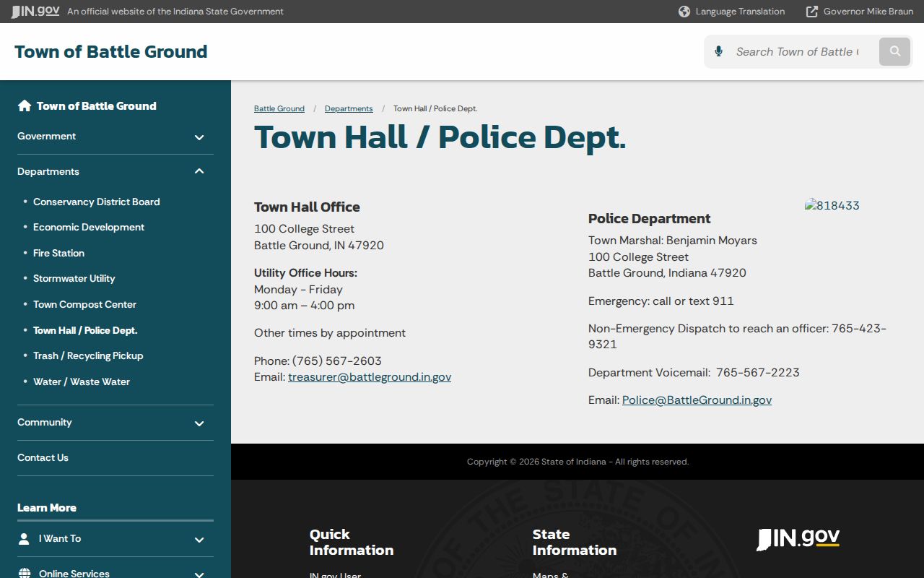This screenshot has width=924, height=578.
Task: Click the Government sidebar menu label
Action: (46, 136)
